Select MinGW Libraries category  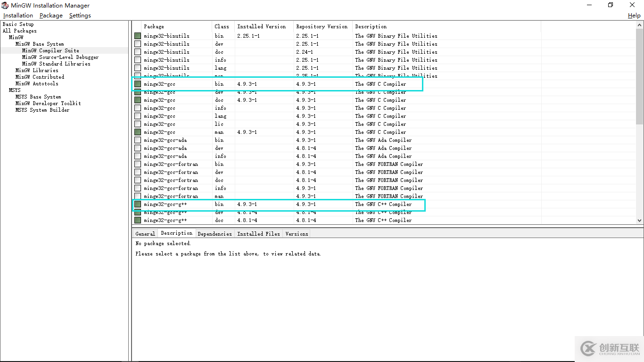pyautogui.click(x=37, y=70)
